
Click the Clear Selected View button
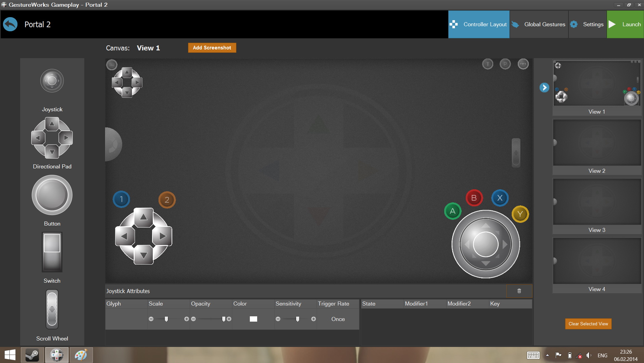click(588, 324)
